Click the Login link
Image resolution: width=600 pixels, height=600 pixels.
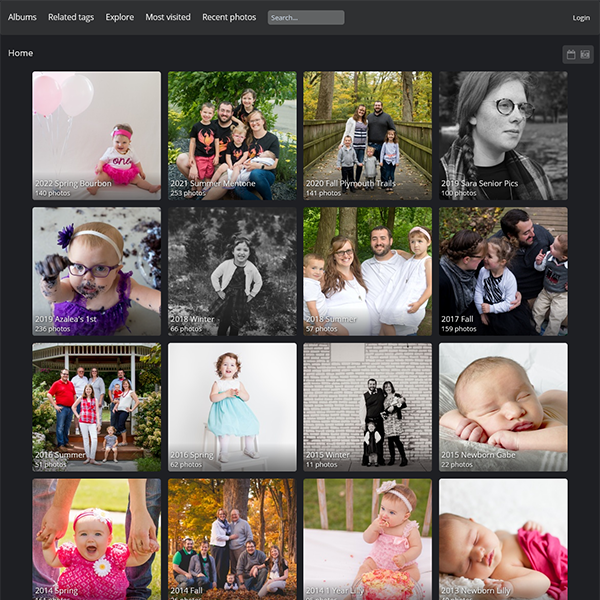tap(581, 18)
